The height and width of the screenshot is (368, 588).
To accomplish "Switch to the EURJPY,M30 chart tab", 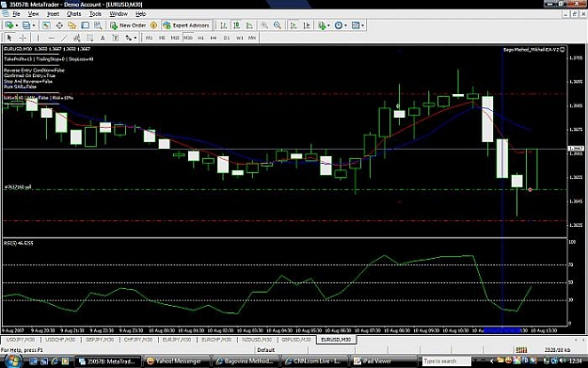I will [x=177, y=340].
